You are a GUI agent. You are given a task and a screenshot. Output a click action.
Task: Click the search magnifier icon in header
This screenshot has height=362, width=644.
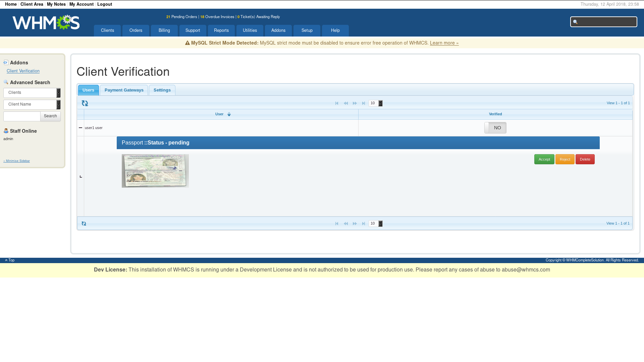click(x=575, y=22)
